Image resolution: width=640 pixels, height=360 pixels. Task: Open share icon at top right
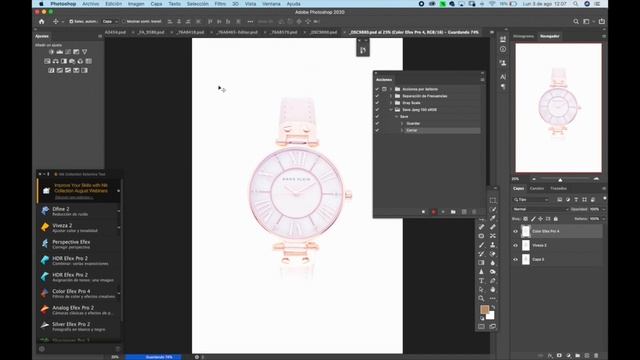coord(602,21)
